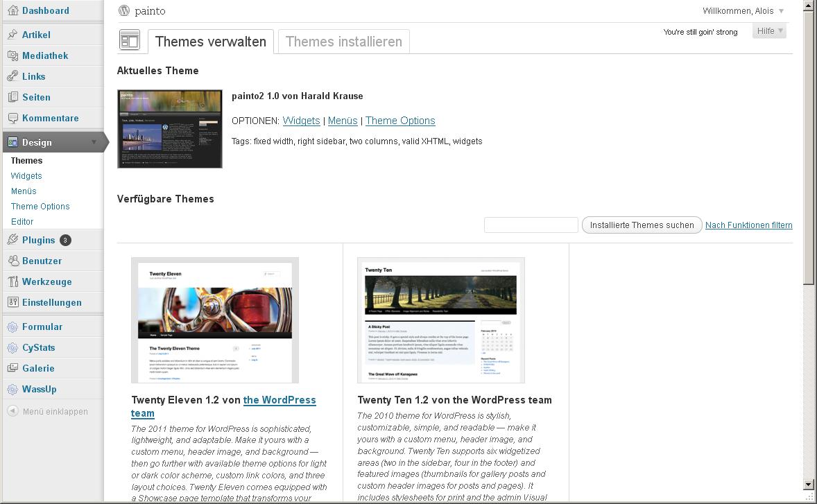Switch to Themes installieren tab
Image resolution: width=817 pixels, height=504 pixels.
pos(344,42)
